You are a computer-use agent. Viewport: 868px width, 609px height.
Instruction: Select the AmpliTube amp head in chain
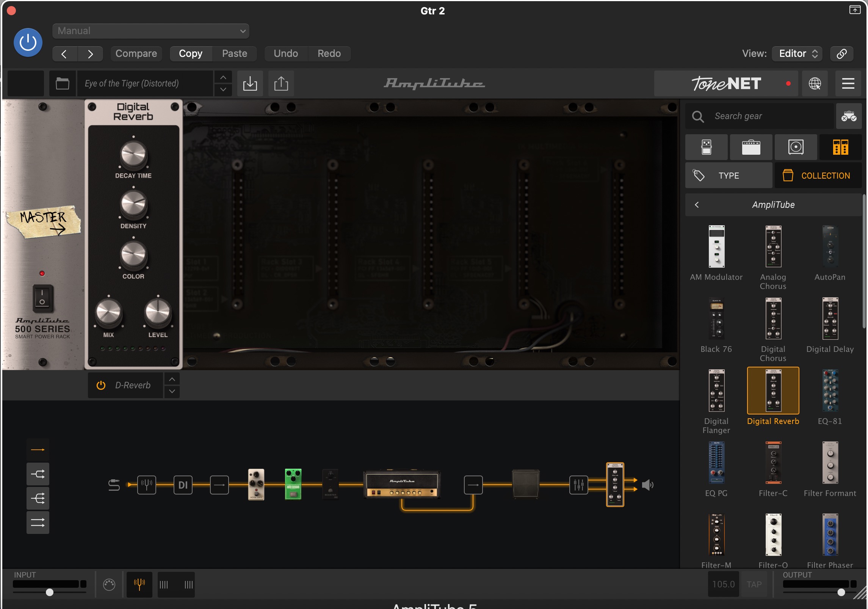pyautogui.click(x=402, y=484)
